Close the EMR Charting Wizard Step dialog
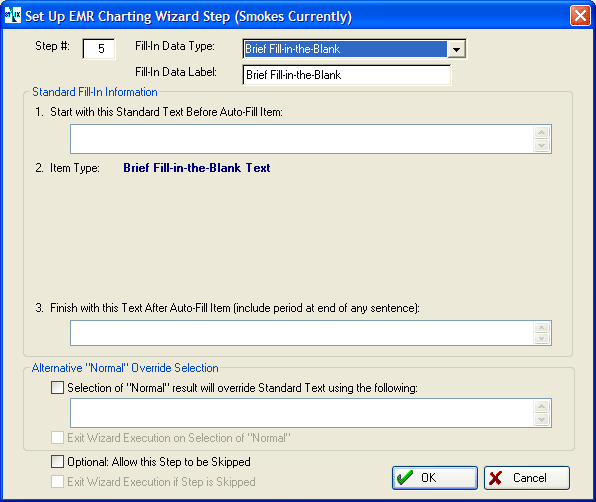This screenshot has width=596, height=502. coord(580,16)
